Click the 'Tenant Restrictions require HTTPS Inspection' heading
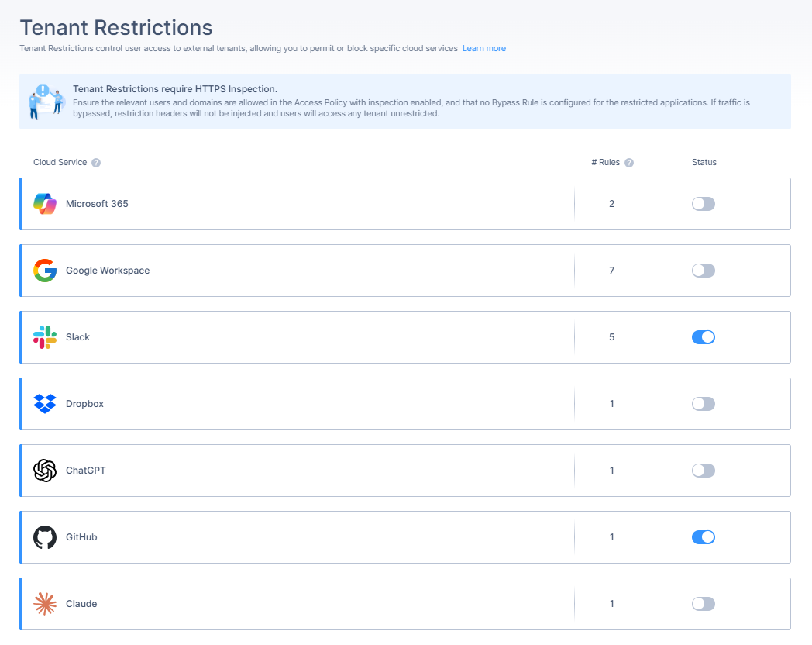Screen dimensions: 812x645 coord(175,89)
